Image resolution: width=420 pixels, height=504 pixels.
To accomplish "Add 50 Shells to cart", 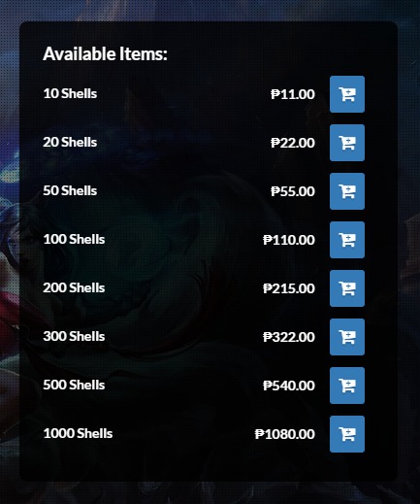I will pos(347,191).
